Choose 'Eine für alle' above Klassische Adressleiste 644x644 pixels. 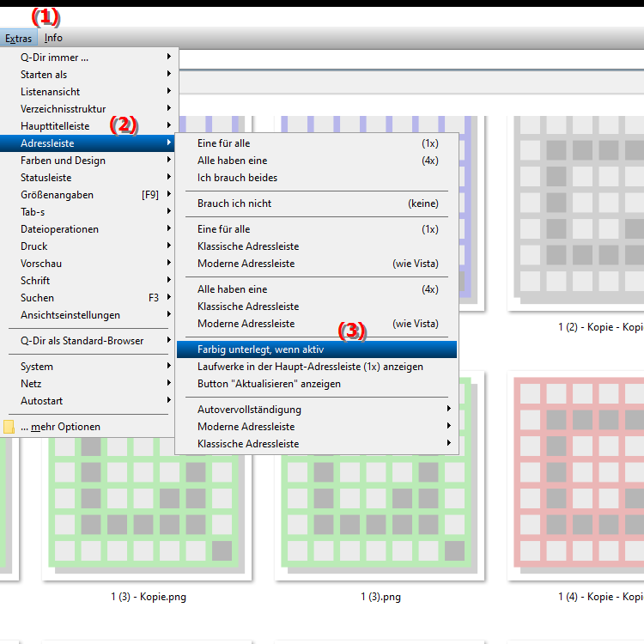click(x=317, y=229)
